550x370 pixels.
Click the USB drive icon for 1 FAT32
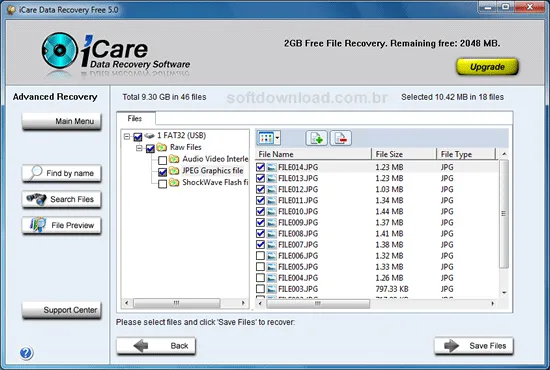[x=149, y=135]
